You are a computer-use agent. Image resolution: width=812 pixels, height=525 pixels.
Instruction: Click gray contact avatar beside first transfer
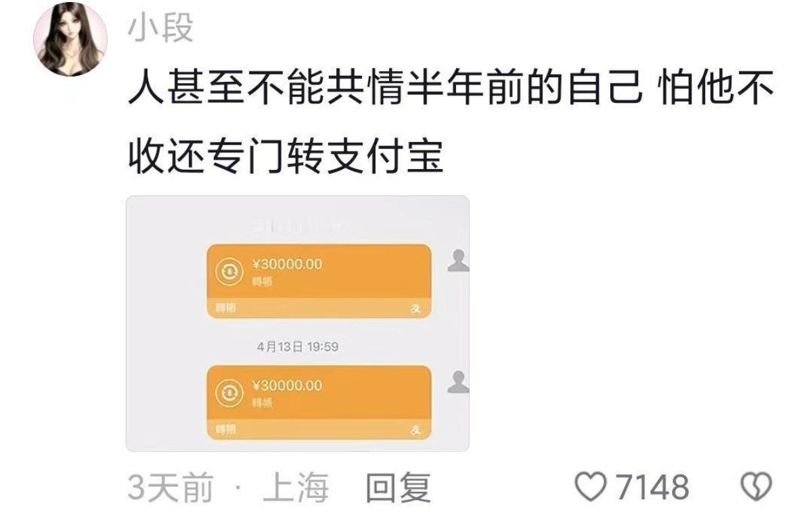(458, 260)
